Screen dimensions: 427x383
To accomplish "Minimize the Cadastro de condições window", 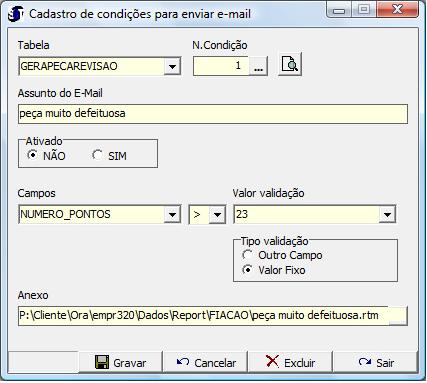I will click(x=339, y=10).
